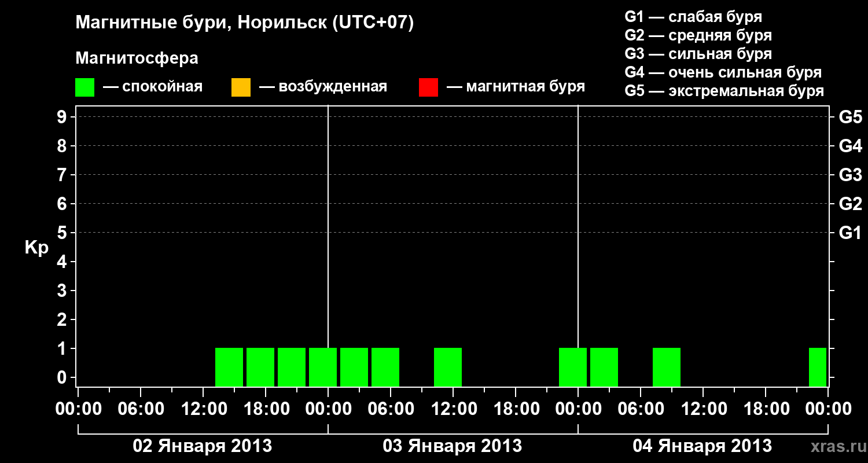This screenshot has height=463, width=868.
Task: Select the chart title 'Магнитные бури, Норильск (UTC+07)'
Action: pos(245,23)
